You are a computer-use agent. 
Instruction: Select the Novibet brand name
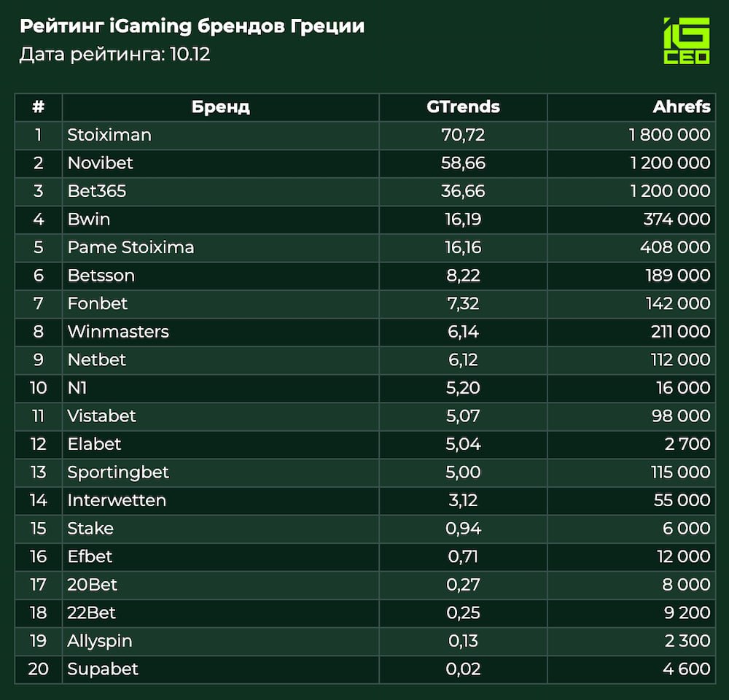pyautogui.click(x=101, y=163)
